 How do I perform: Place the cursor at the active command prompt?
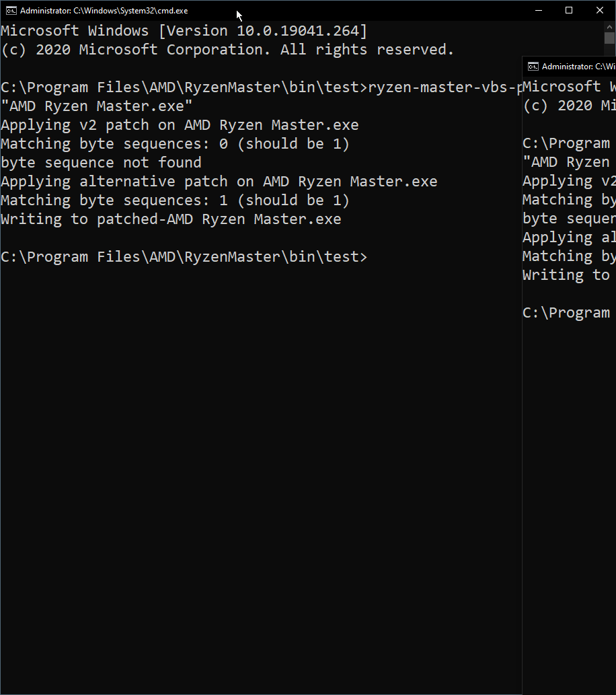pos(373,256)
